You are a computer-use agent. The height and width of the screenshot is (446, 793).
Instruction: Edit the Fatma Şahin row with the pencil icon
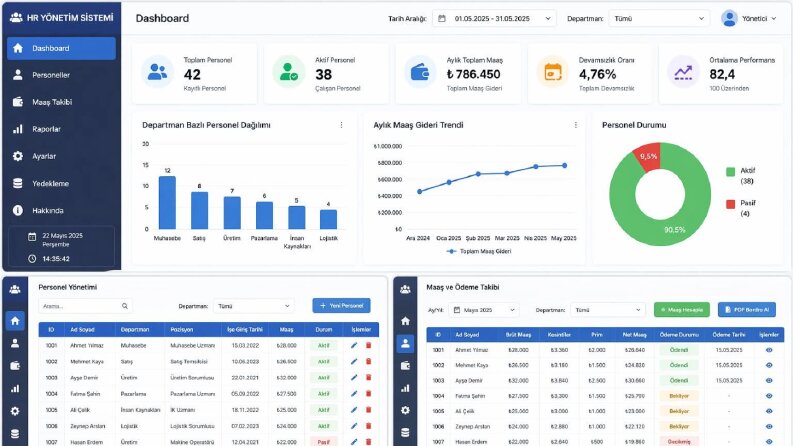tap(354, 393)
